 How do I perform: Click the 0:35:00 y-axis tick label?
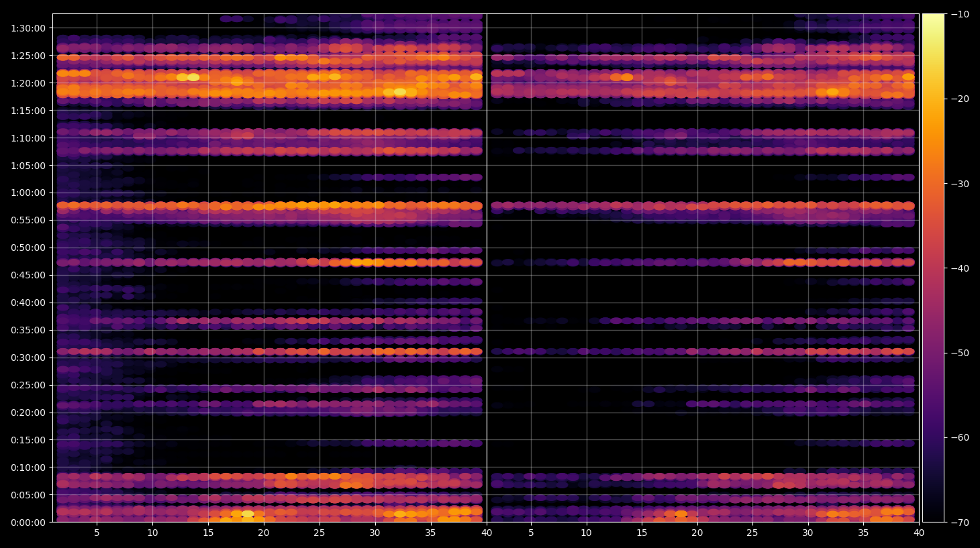click(x=28, y=331)
